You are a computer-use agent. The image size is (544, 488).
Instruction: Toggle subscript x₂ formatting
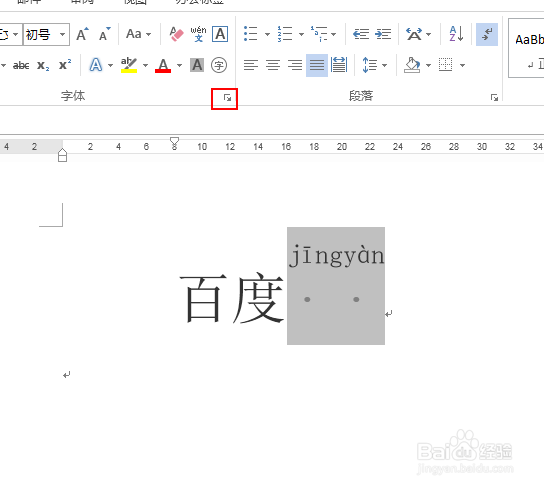pos(43,65)
